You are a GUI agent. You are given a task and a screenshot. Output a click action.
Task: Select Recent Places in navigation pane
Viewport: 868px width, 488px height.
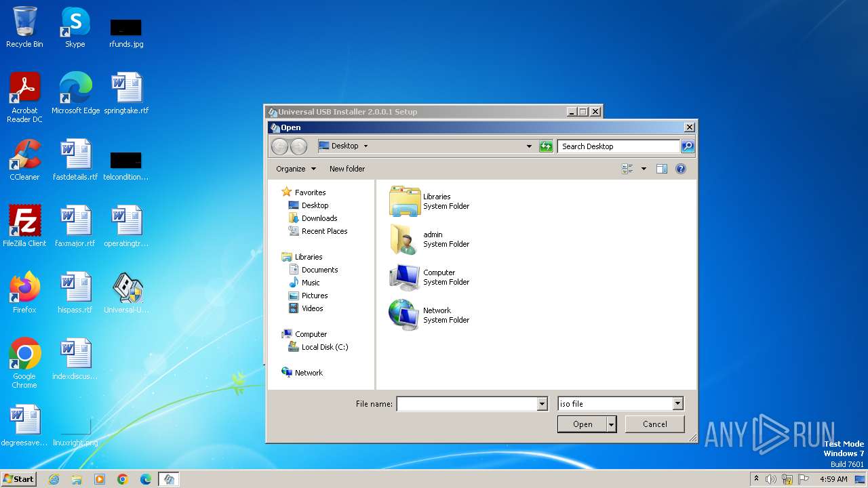[x=324, y=231]
